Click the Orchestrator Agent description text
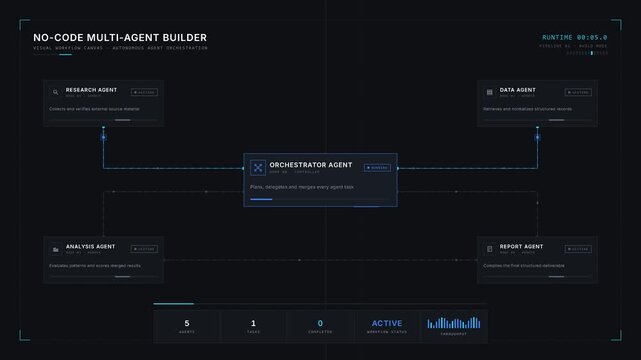The height and width of the screenshot is (360, 641). 302,187
